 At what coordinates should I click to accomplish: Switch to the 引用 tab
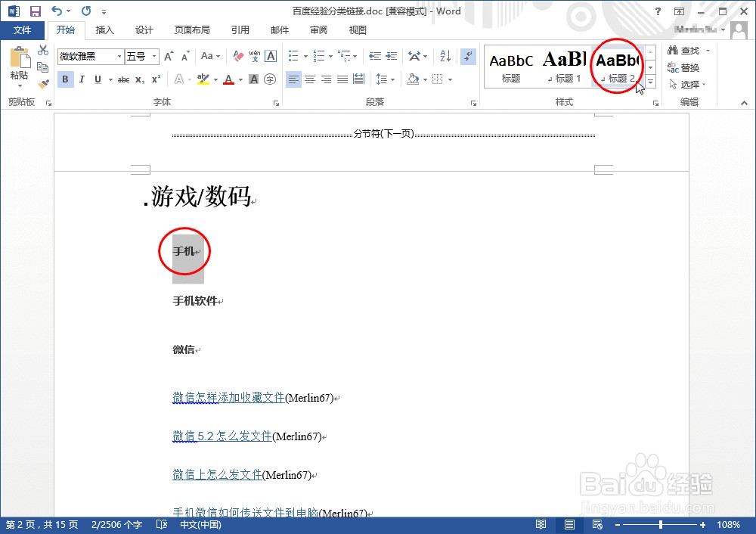[240, 30]
